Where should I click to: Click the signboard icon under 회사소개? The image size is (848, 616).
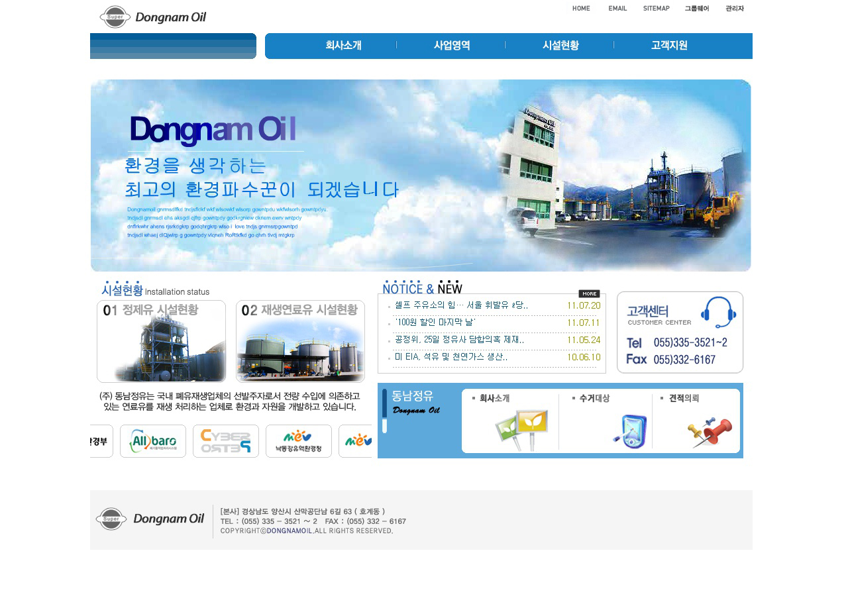[x=523, y=430]
